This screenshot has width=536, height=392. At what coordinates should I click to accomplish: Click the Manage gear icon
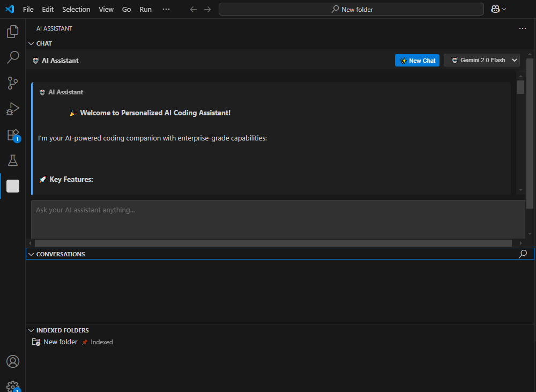[x=13, y=386]
